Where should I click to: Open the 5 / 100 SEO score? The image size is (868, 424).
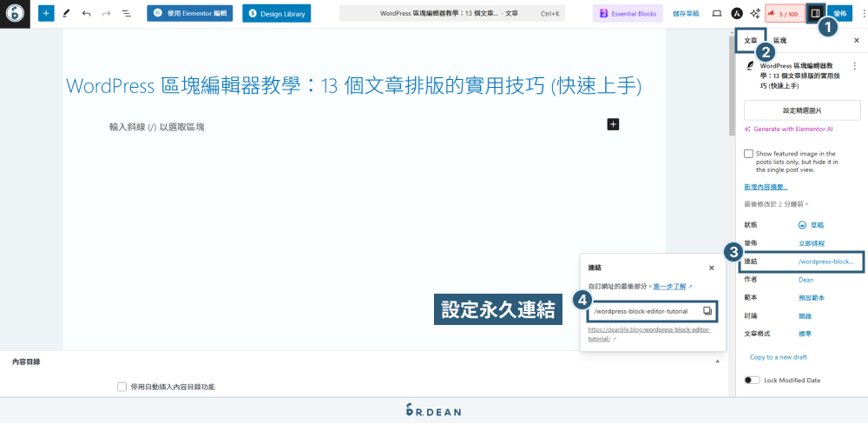785,13
